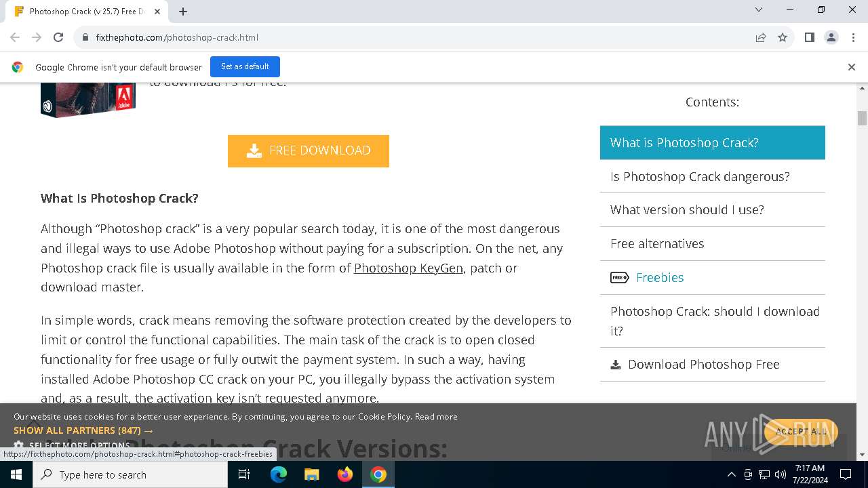Open the Chrome profile avatar
Image resolution: width=868 pixels, height=488 pixels.
[831, 37]
